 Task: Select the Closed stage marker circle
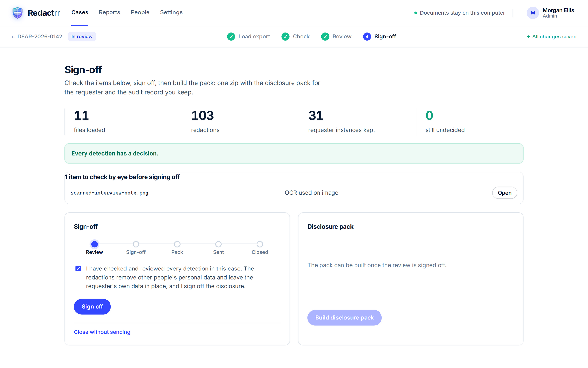260,244
